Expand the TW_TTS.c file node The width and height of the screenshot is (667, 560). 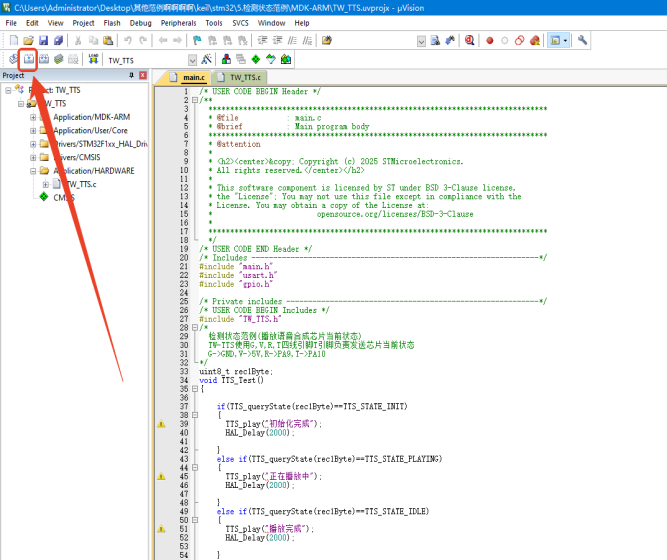(46, 184)
